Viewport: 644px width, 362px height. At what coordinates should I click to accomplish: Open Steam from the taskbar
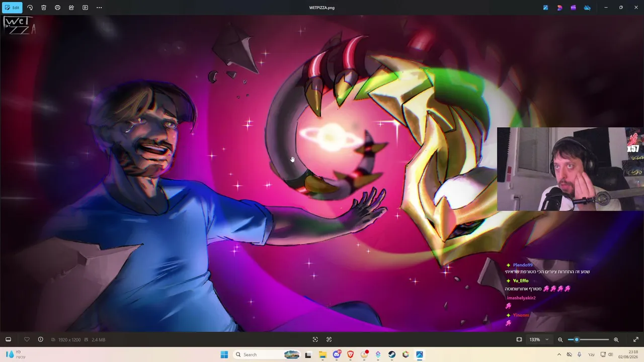[x=391, y=354]
